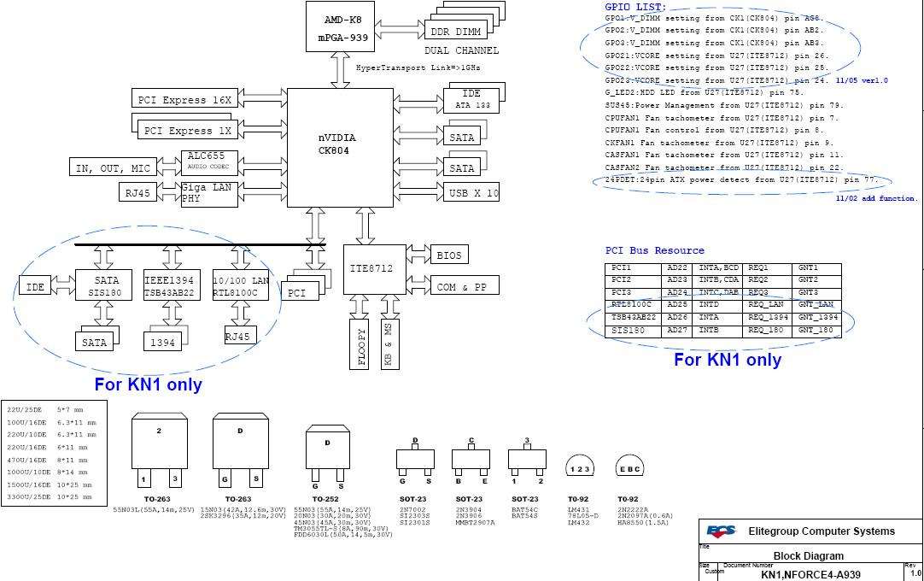Click the TSB43AB22 cell in the PCI table
Screen dimensions: 924x581
coord(633,317)
